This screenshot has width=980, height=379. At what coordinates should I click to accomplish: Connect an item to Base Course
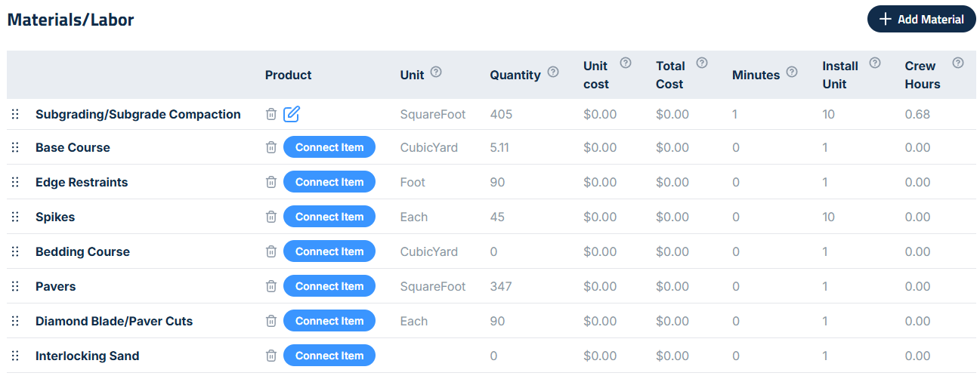point(329,147)
